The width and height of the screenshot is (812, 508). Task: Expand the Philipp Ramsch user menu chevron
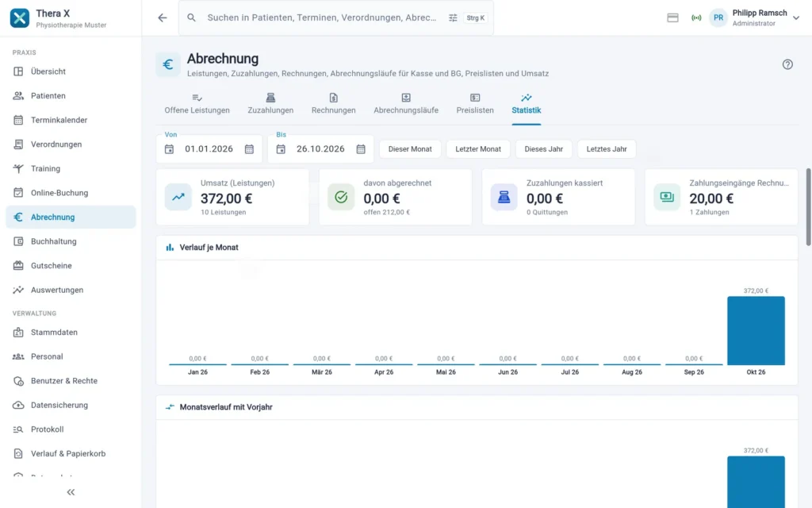(796, 17)
